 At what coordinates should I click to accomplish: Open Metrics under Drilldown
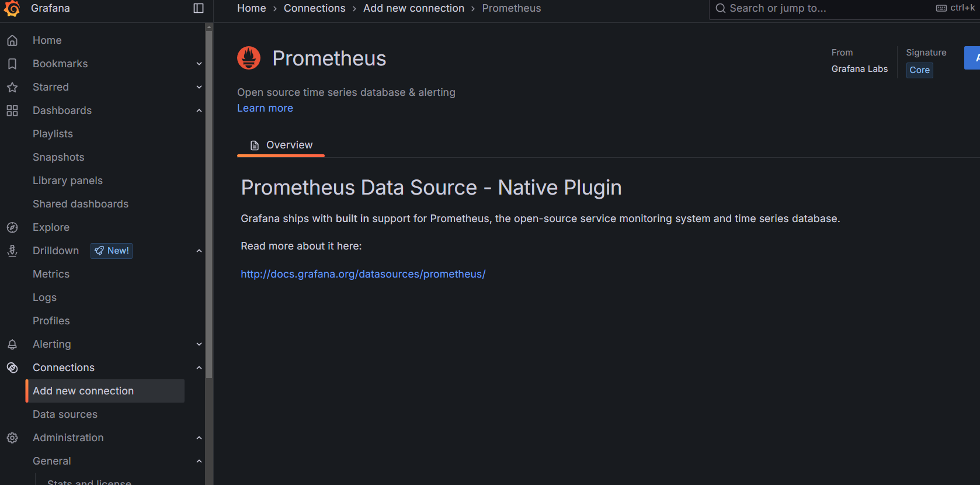(x=51, y=274)
